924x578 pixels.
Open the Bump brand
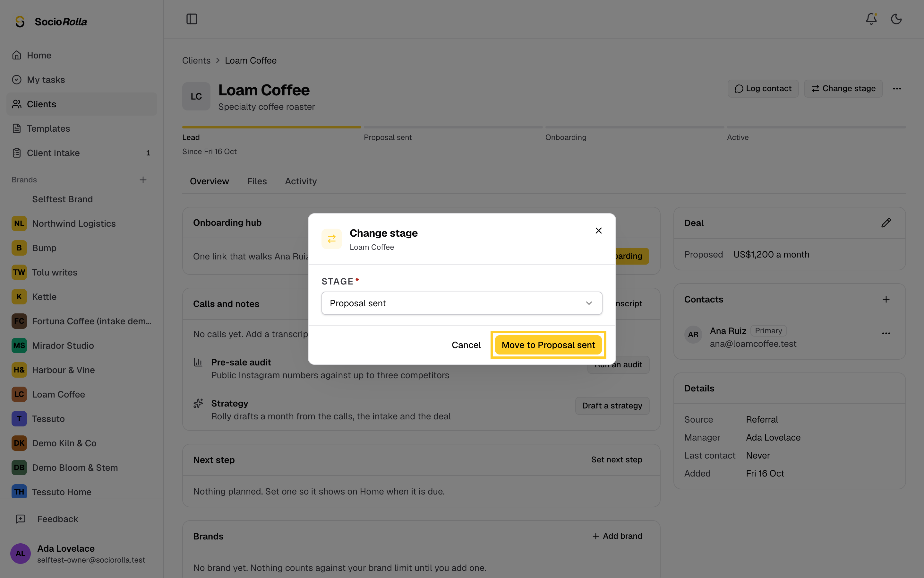click(82, 248)
